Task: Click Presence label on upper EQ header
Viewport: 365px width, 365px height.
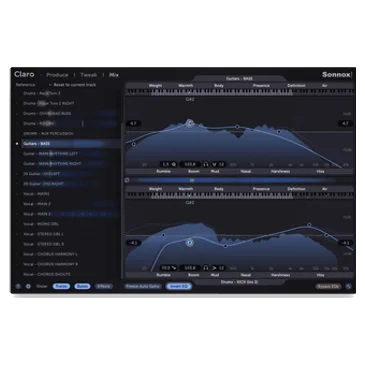Action: point(261,86)
